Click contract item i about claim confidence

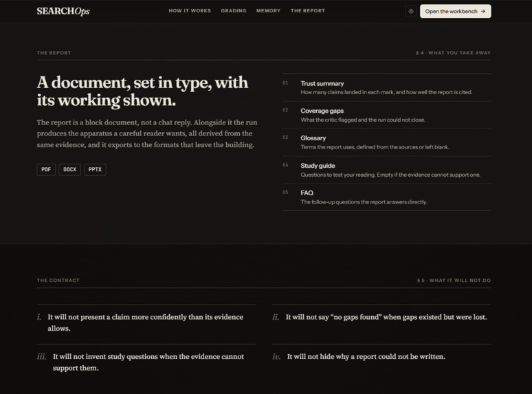coord(146,322)
